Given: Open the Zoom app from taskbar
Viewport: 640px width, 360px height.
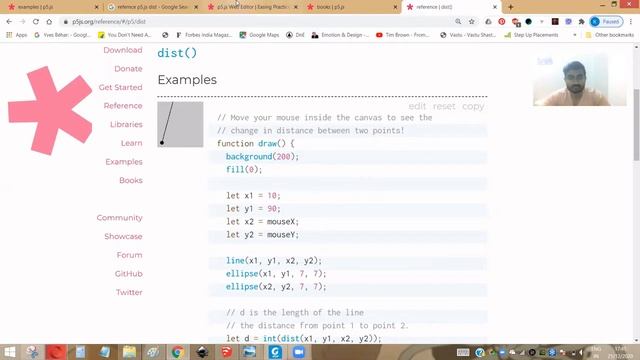Looking at the screenshot, I should click(x=299, y=352).
